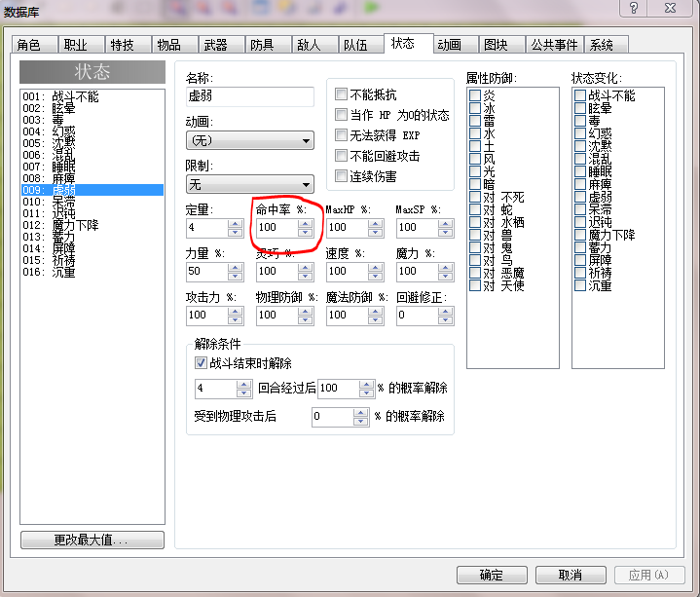The image size is (700, 597).
Task: Switch to the 动画 tab
Action: pyautogui.click(x=456, y=45)
